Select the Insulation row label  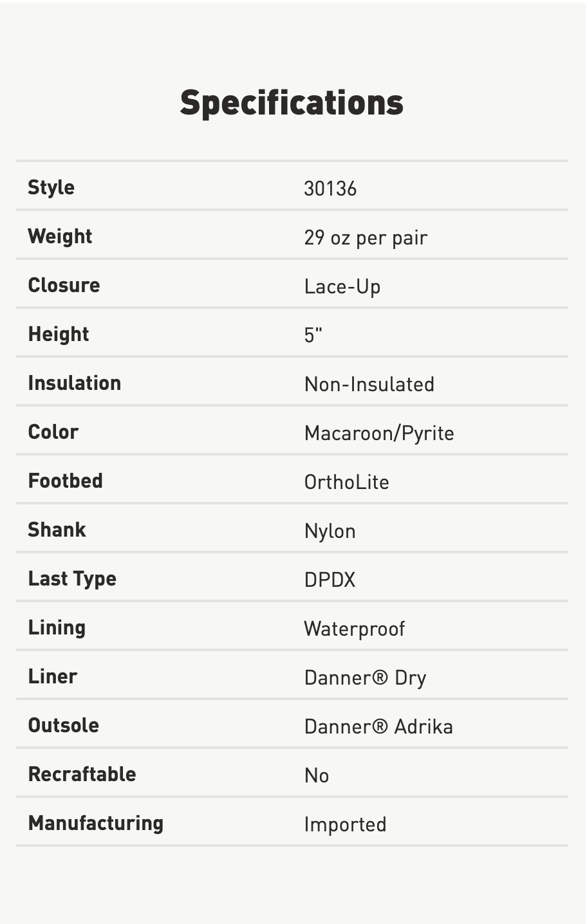pos(74,383)
